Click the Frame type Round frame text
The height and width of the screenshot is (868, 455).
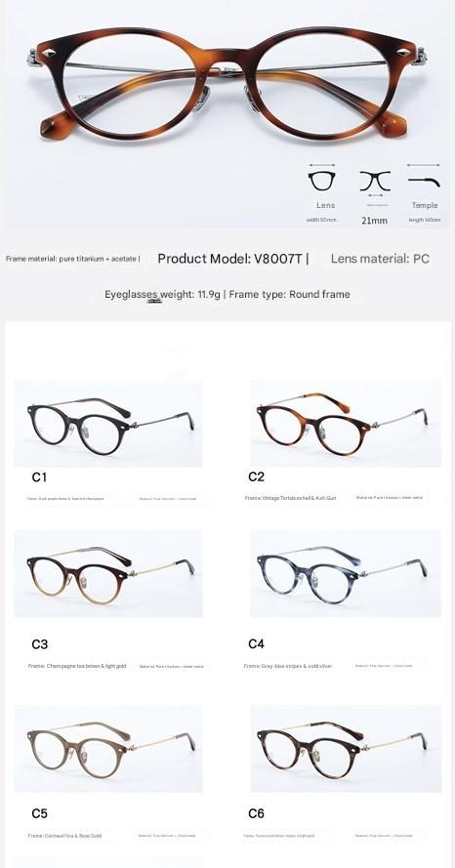coord(289,295)
